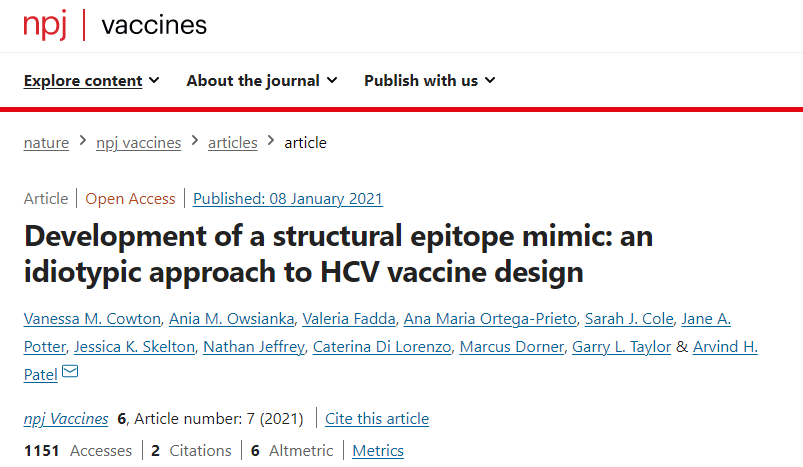Viewport: 803px width, 467px height.
Task: Click author Sarah J. Cole
Action: pyautogui.click(x=629, y=319)
